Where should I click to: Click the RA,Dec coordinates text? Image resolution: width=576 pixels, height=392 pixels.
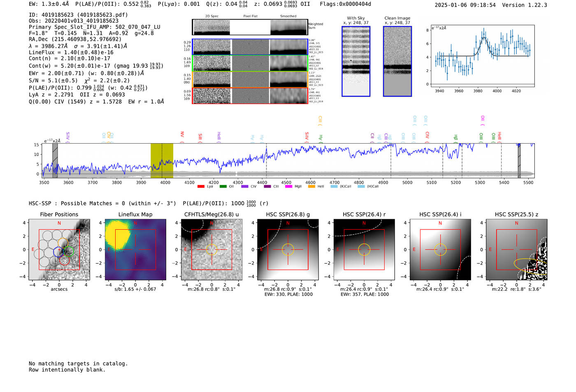pos(75,39)
